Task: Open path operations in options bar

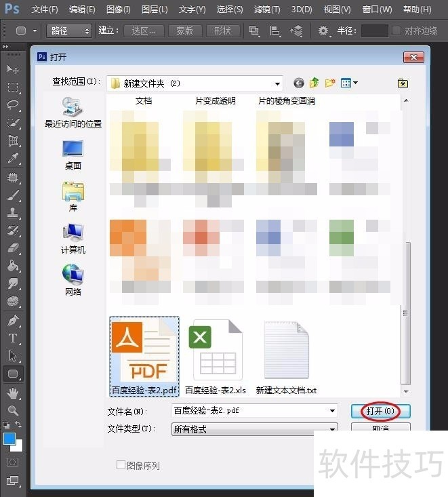Action: (x=253, y=31)
